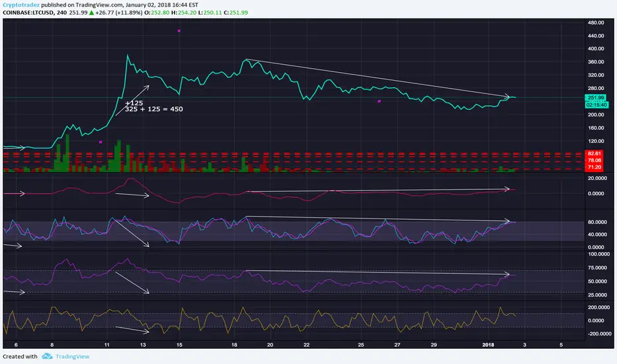Click the 320.00 price axis label
Image resolution: width=617 pixels, height=364 pixels.
(x=596, y=75)
